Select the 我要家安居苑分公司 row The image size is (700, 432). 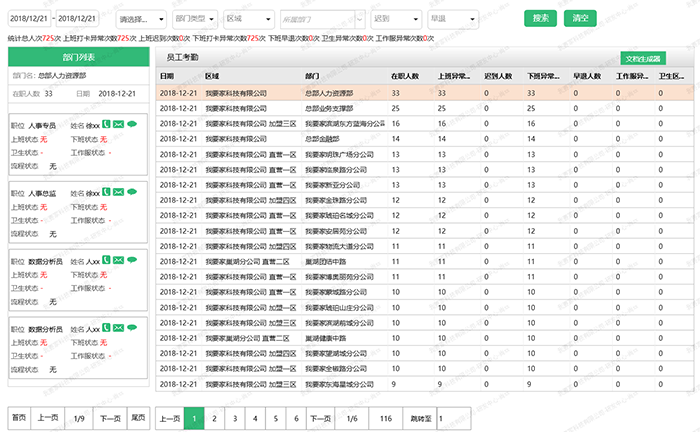[x=425, y=231]
